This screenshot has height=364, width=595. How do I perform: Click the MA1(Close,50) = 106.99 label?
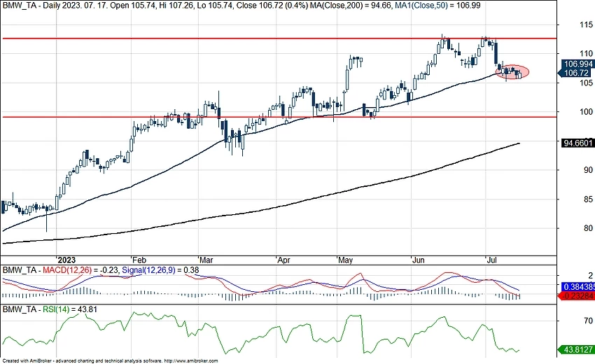[438, 6]
